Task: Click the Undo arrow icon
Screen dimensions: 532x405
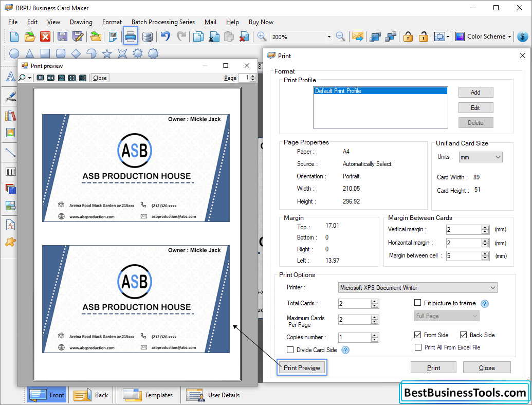Action: click(x=165, y=36)
